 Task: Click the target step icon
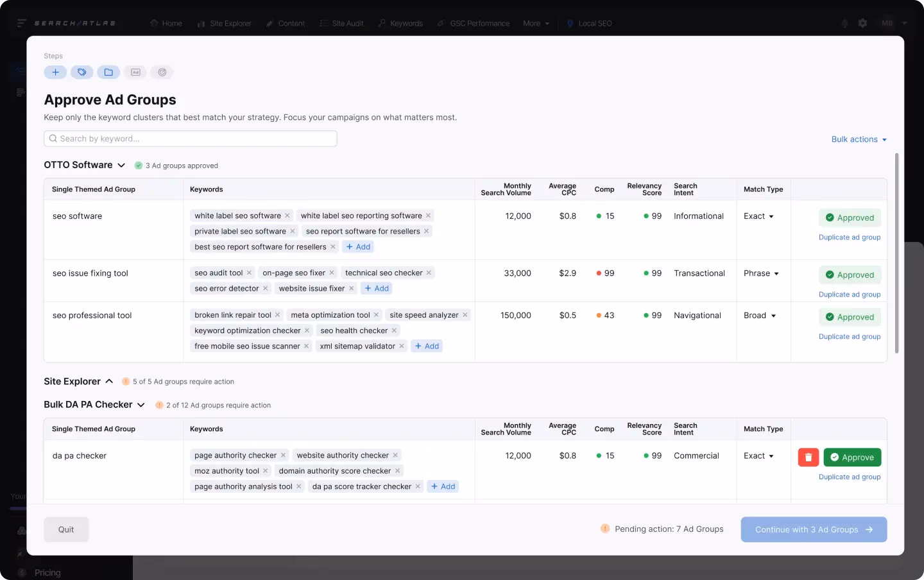click(x=162, y=72)
